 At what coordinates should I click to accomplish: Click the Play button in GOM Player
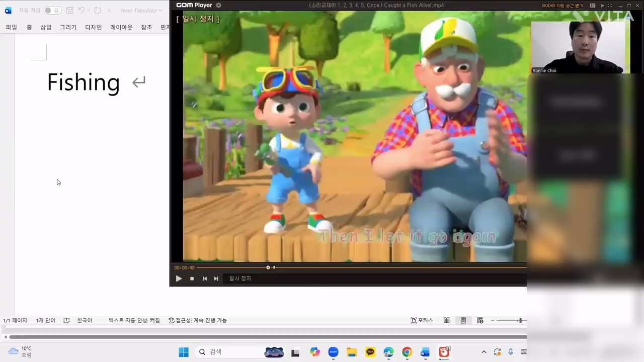click(179, 279)
